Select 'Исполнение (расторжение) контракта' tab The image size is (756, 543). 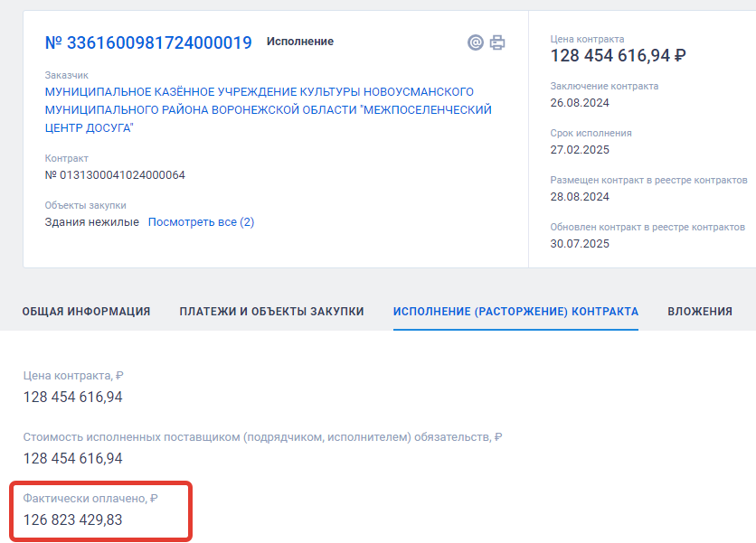click(515, 311)
